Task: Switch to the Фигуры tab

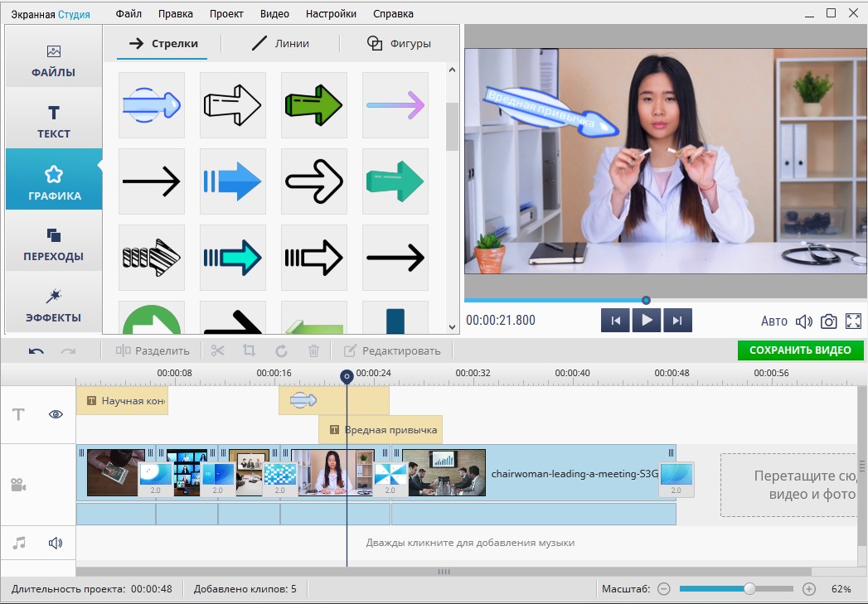Action: (x=399, y=44)
